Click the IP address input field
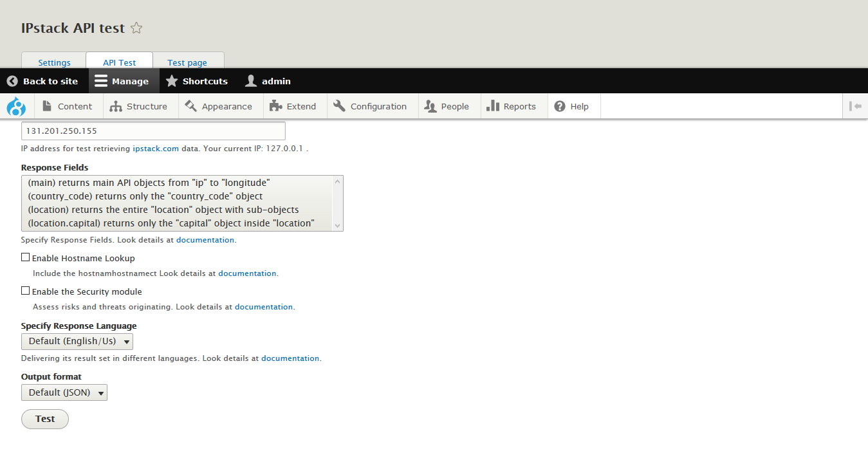The width and height of the screenshot is (868, 451). pos(153,131)
